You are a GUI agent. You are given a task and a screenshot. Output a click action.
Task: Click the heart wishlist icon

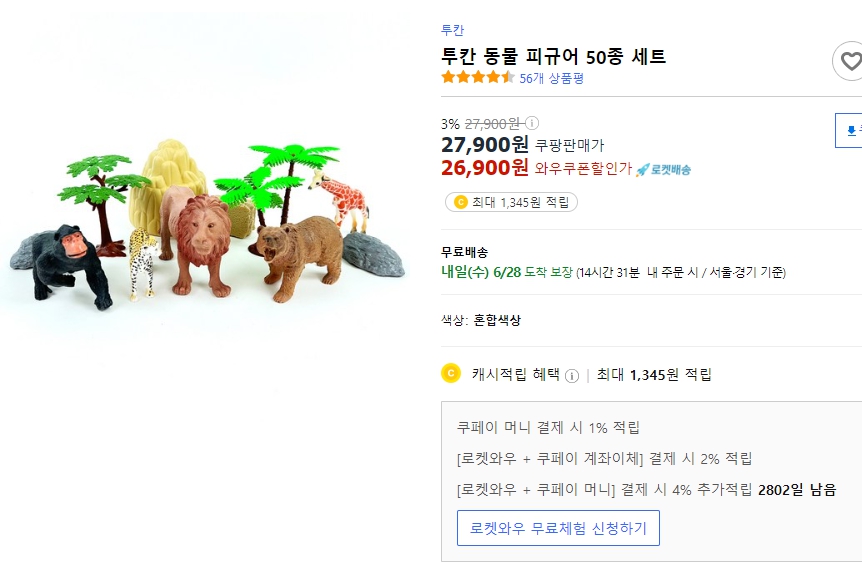(849, 61)
